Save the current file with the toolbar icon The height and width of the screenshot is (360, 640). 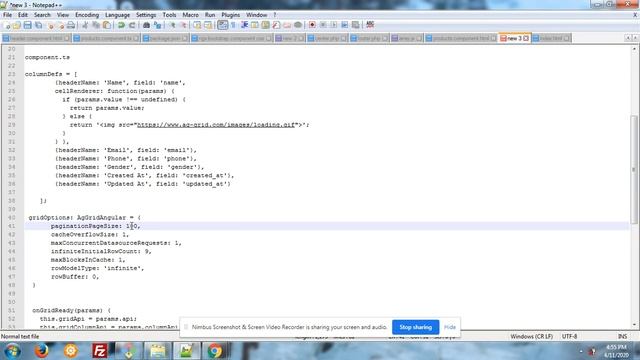pos(27,25)
